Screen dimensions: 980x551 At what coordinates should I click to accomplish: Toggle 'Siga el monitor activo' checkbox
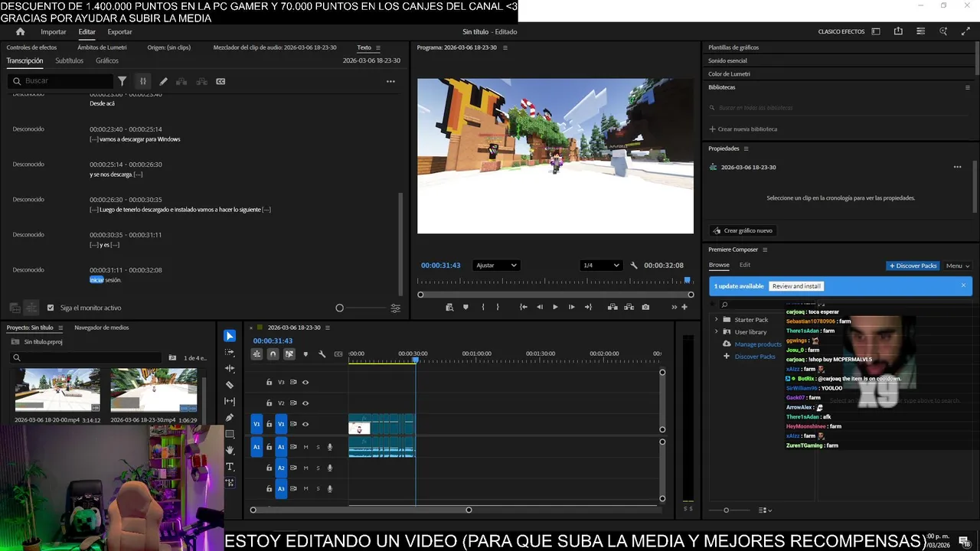(x=51, y=308)
